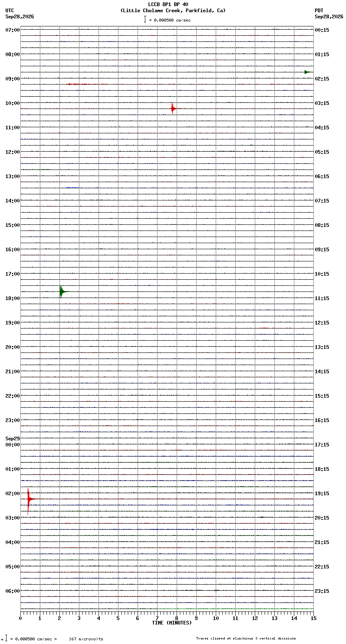Click the '19:15' PDT time label

pyautogui.click(x=322, y=494)
